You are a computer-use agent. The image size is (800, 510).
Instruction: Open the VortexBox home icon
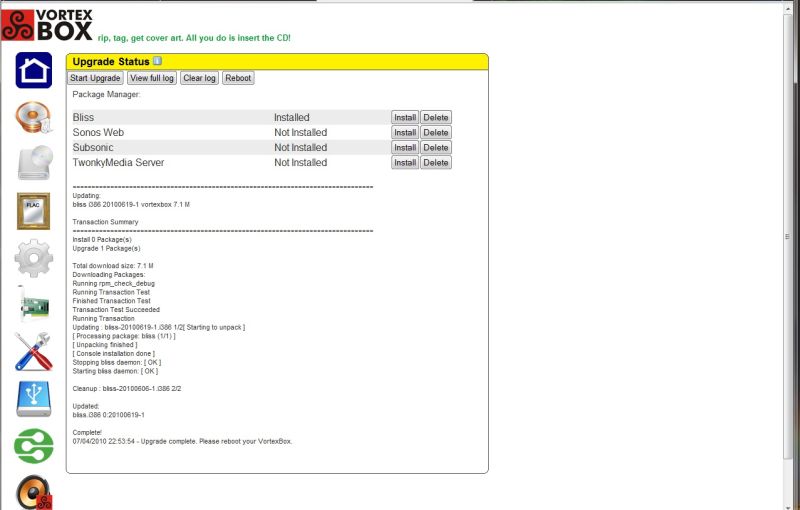tap(34, 70)
